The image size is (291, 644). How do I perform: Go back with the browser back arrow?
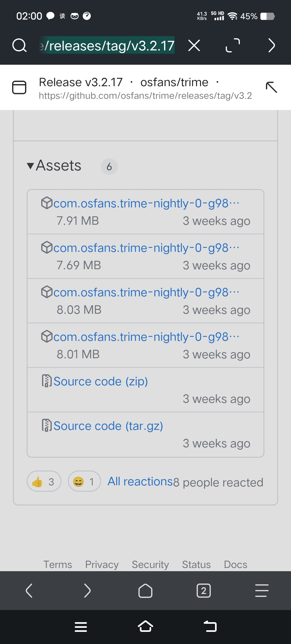pyautogui.click(x=29, y=591)
